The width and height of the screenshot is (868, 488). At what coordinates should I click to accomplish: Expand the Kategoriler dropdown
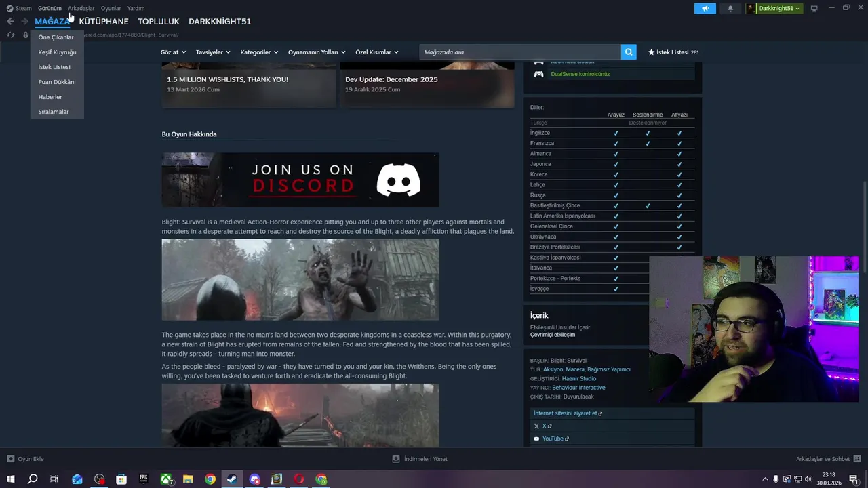259,52
